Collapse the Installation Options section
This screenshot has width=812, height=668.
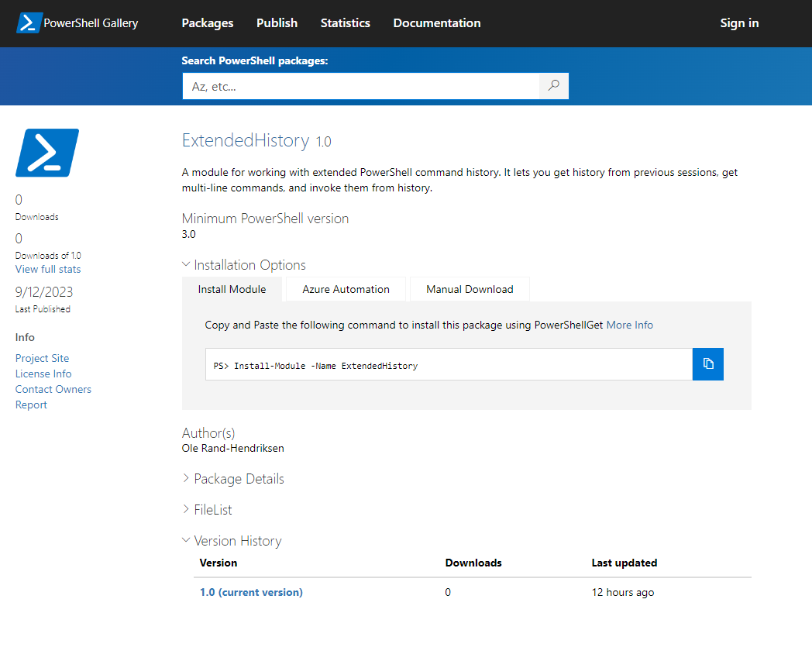[244, 265]
